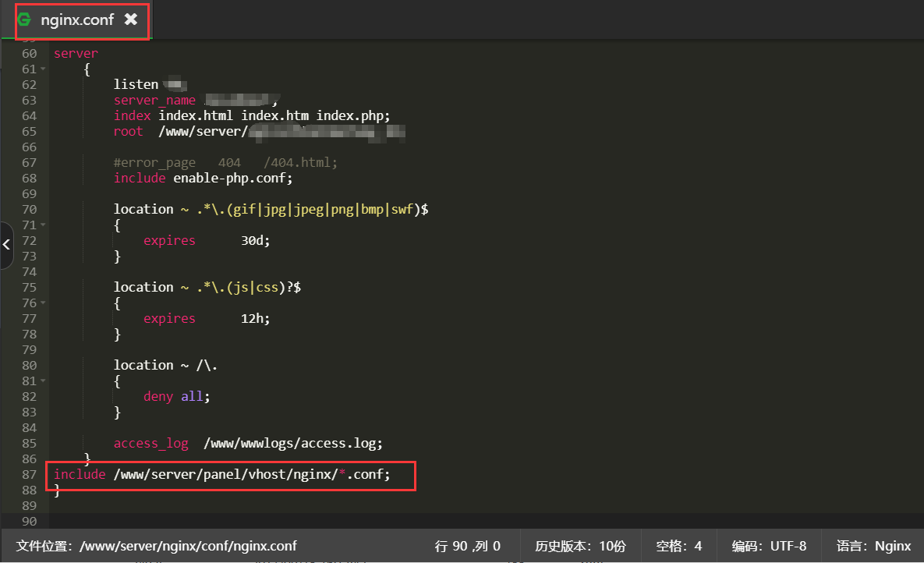
Task: Click the gif|jpg|jpeg location regex line
Action: click(271, 209)
